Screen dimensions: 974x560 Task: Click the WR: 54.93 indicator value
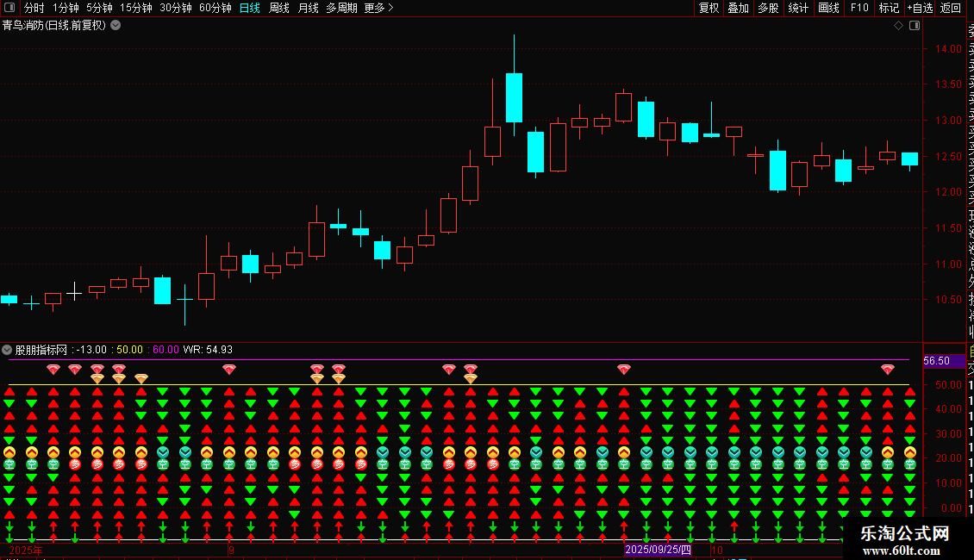click(x=208, y=350)
